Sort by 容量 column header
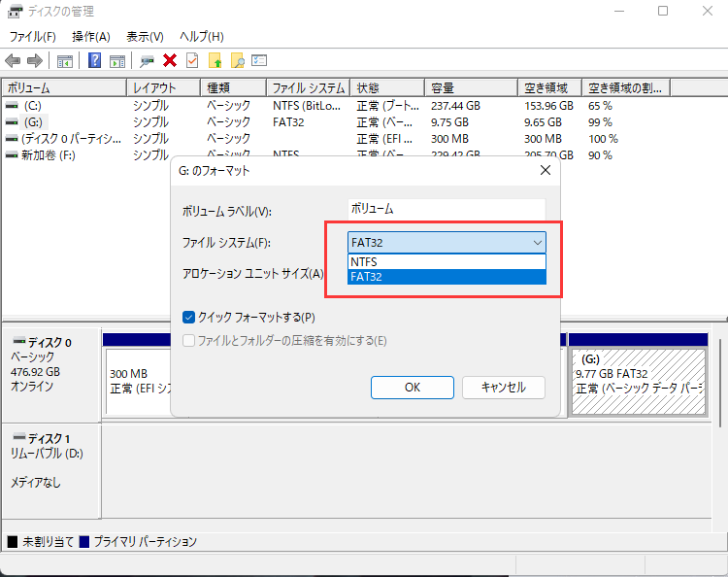The height and width of the screenshot is (577, 728). (471, 87)
